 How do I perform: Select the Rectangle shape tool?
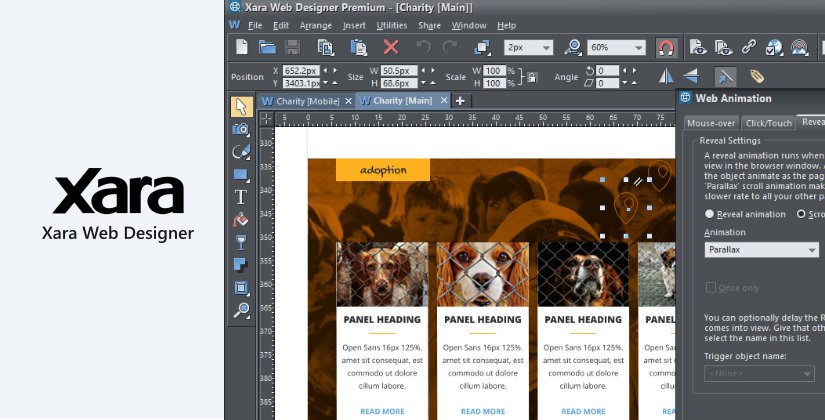point(241,174)
